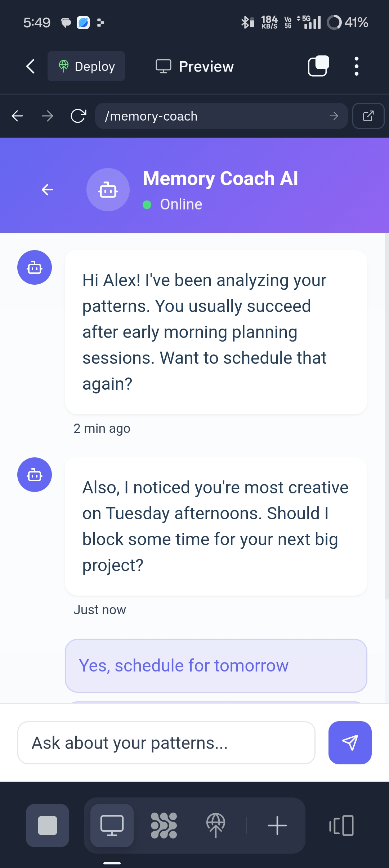Reload the preview page
The image size is (389, 868).
click(78, 116)
